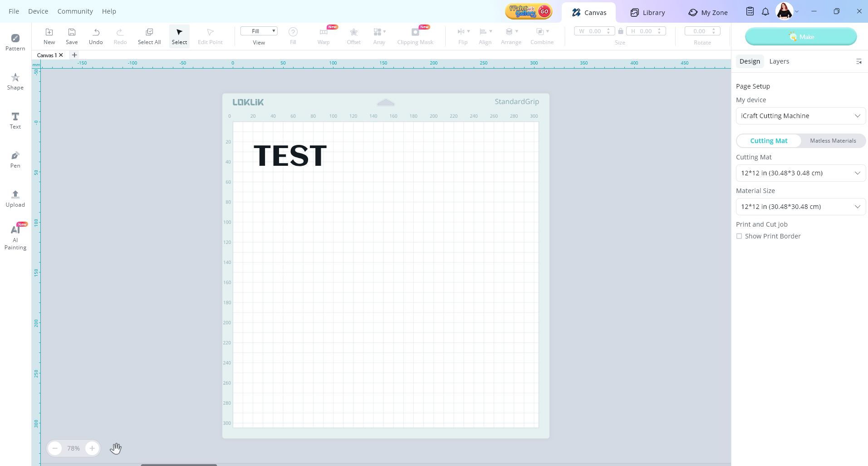Open the Shape tool

15,81
